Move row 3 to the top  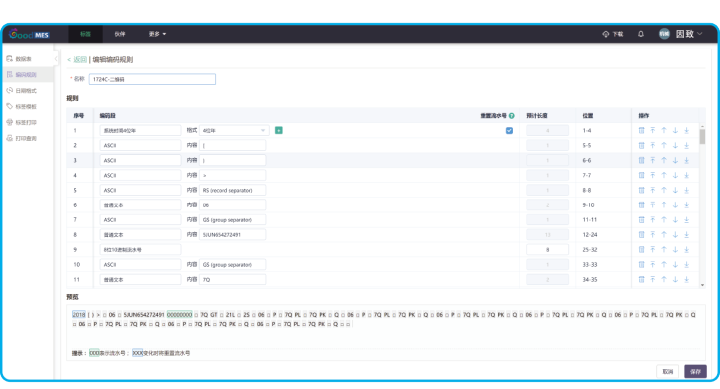(x=652, y=160)
